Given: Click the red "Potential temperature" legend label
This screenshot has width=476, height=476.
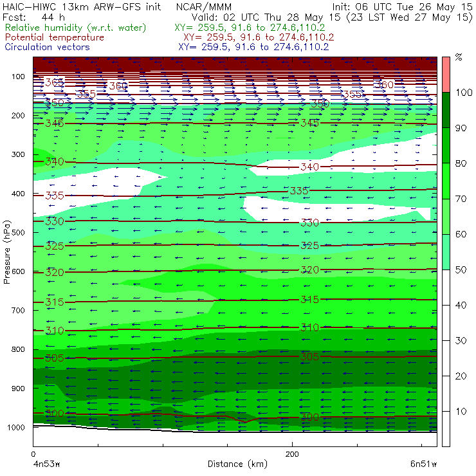Looking at the screenshot, I should pos(54,37).
